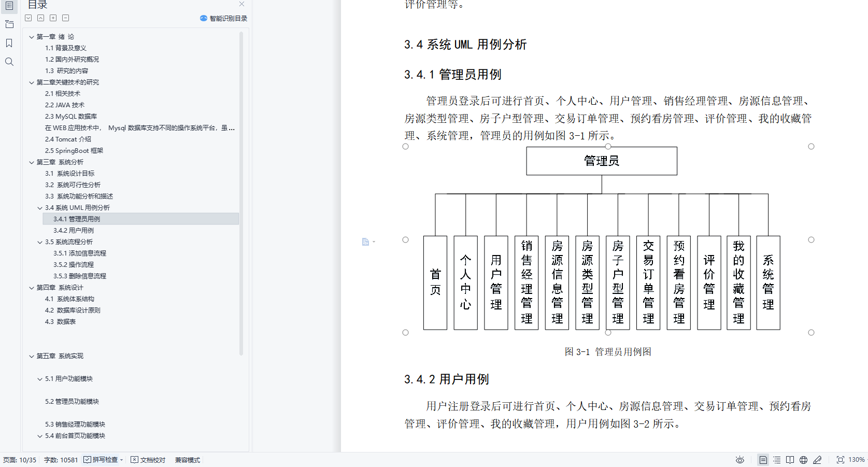The width and height of the screenshot is (868, 467).
Task: Go to 3.2 系统可行性分析 heading
Action: [x=73, y=185]
